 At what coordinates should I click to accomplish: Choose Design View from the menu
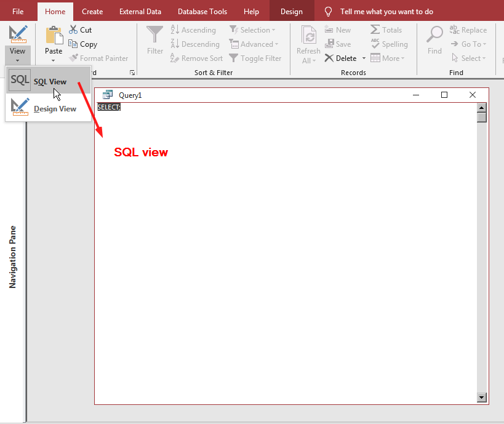pos(55,108)
